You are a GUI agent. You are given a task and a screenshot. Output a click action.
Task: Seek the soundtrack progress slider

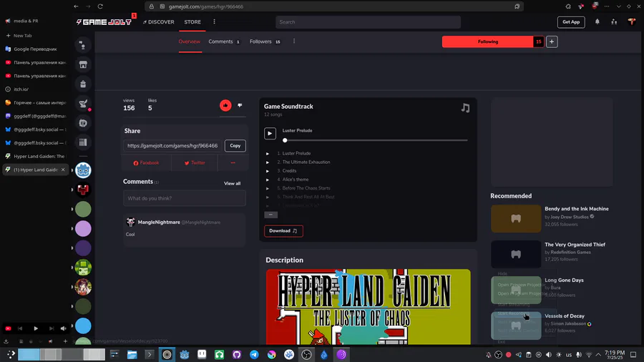[x=376, y=140]
